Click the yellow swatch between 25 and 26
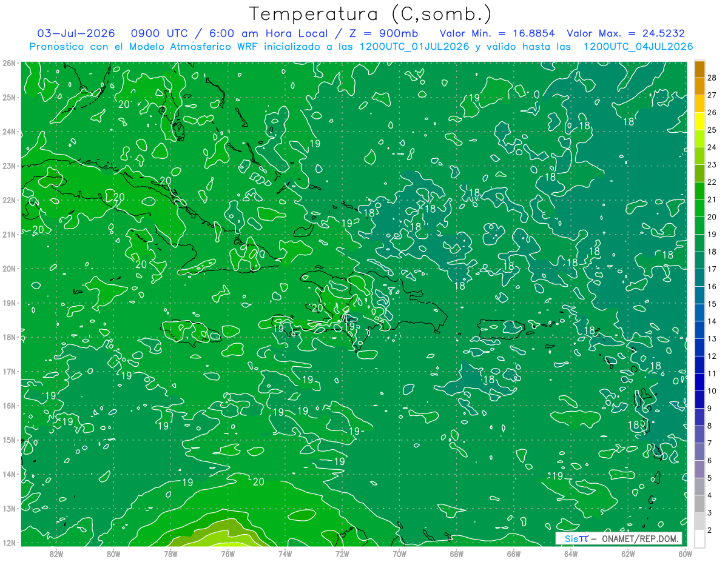 tap(699, 121)
